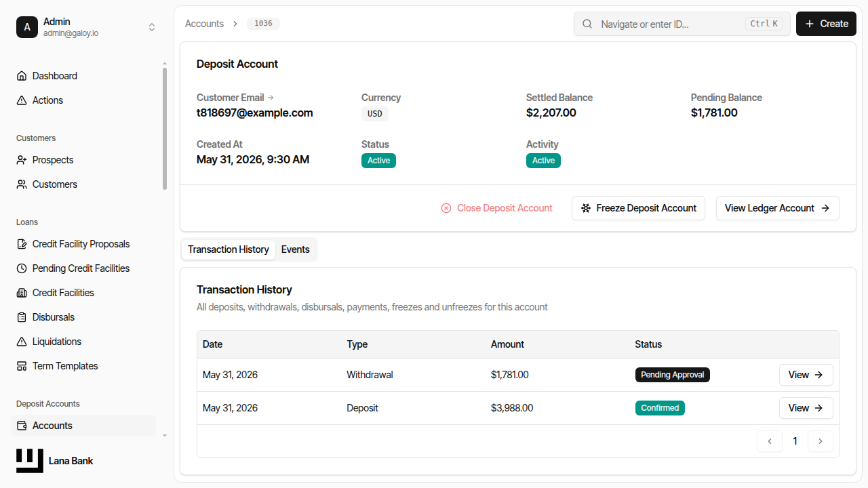Click the USD currency badge
This screenshot has width=868, height=488.
click(x=375, y=114)
